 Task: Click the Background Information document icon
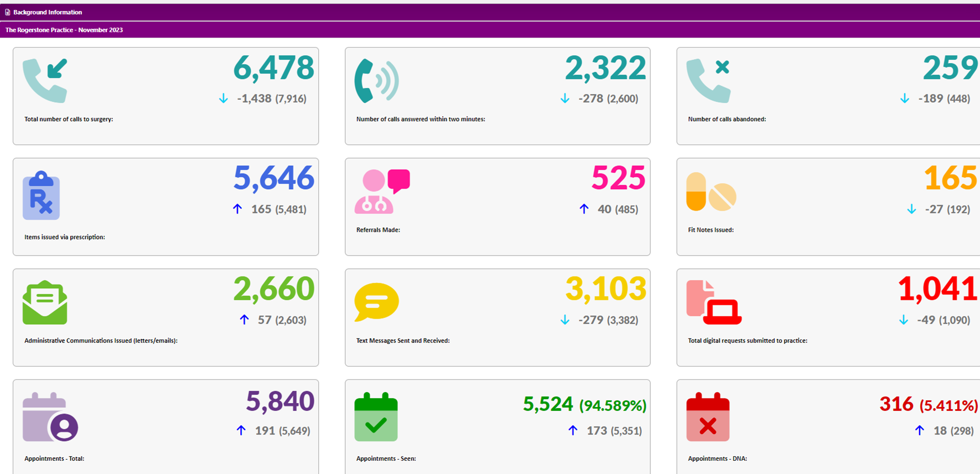point(7,12)
